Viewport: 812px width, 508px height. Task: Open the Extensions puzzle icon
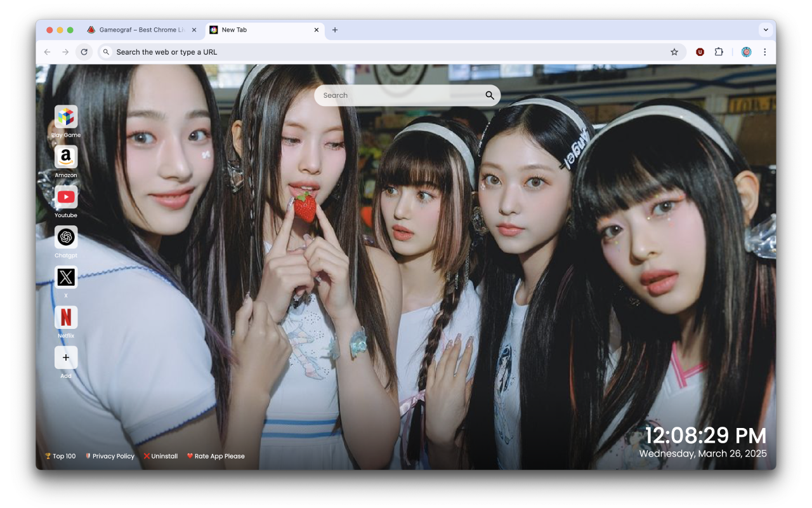[x=719, y=52]
